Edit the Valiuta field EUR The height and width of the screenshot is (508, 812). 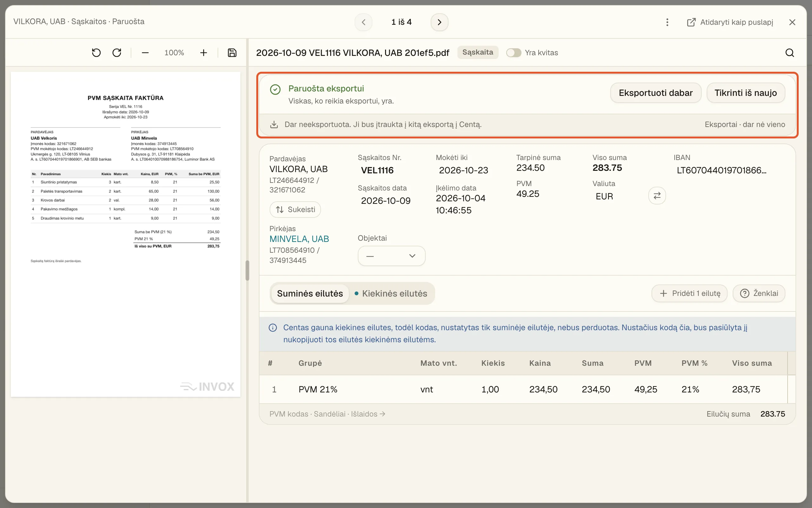click(604, 197)
